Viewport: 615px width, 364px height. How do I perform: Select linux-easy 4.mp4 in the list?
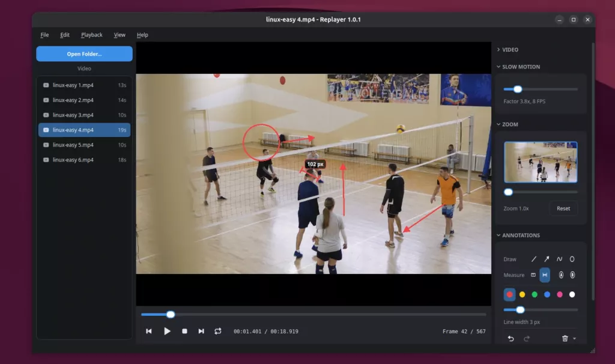click(x=84, y=130)
